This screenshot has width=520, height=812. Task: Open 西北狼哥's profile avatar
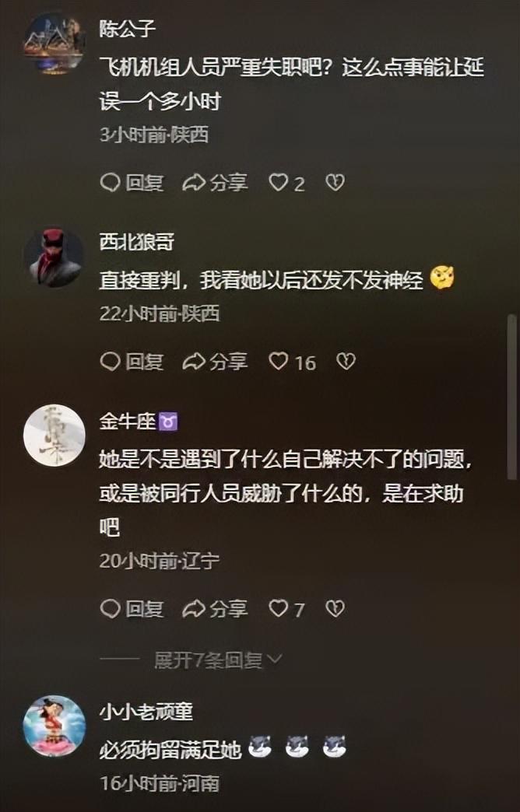(x=54, y=257)
